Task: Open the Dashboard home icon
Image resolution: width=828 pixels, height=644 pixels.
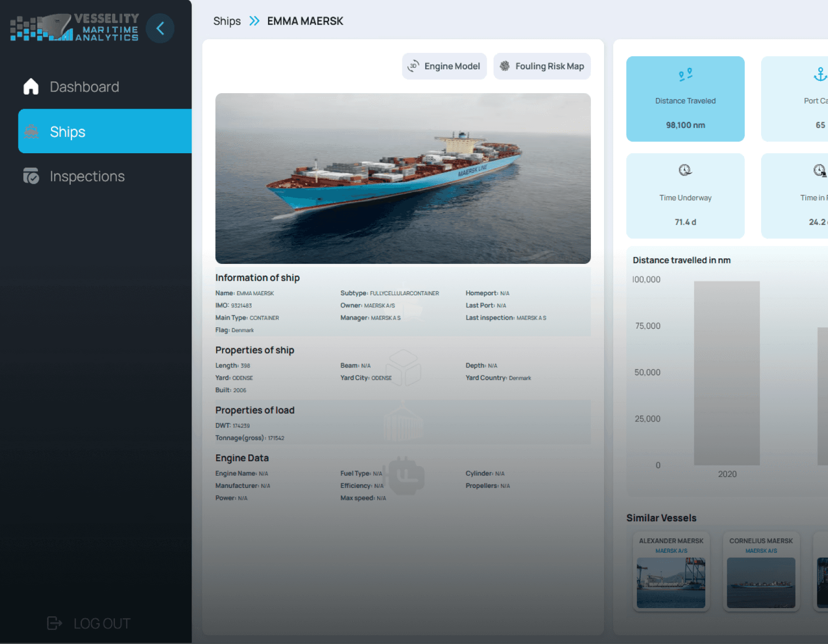Action: point(31,86)
